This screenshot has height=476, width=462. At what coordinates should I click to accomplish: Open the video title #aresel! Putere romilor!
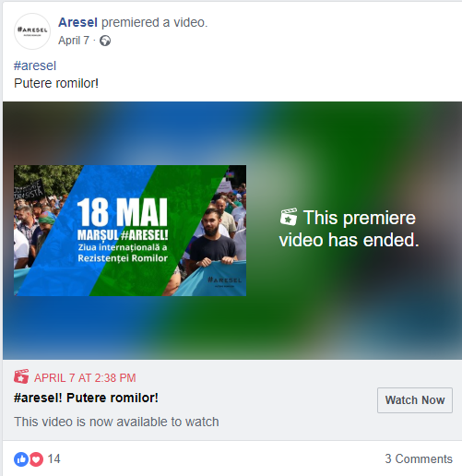[x=86, y=398]
